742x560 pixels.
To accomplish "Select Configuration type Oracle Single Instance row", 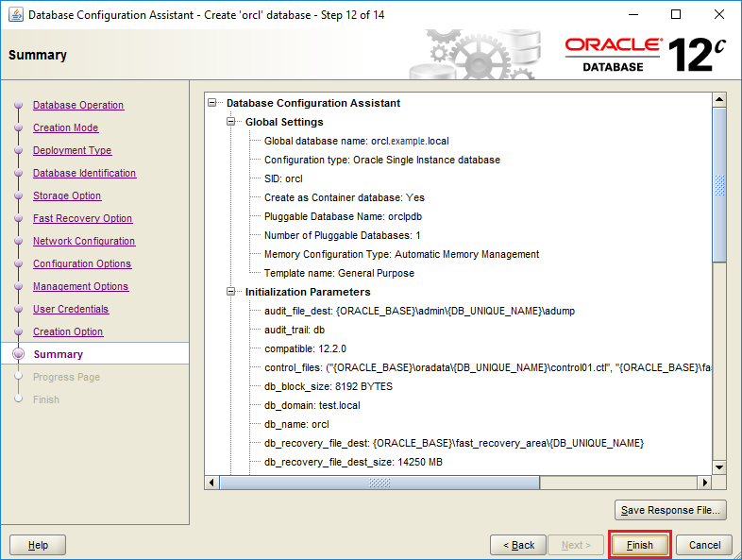I will click(x=382, y=160).
